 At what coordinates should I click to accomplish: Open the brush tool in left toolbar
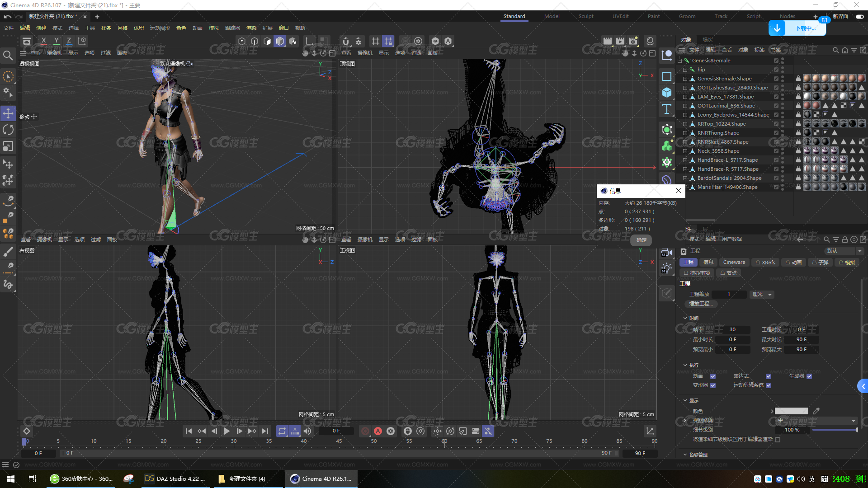click(x=8, y=251)
